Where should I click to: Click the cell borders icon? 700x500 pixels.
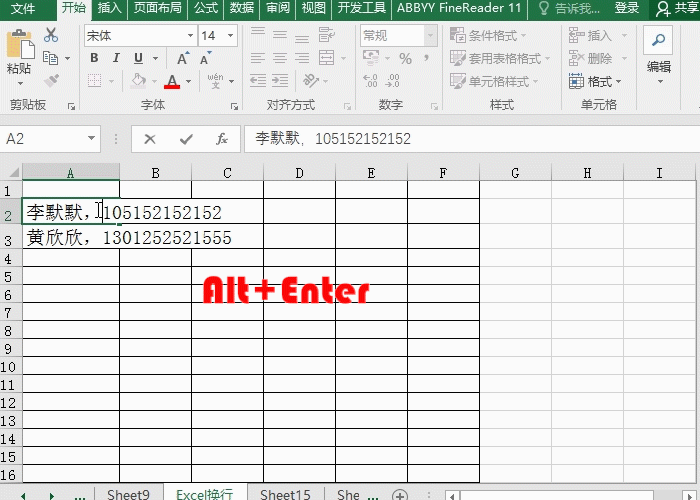click(x=94, y=81)
